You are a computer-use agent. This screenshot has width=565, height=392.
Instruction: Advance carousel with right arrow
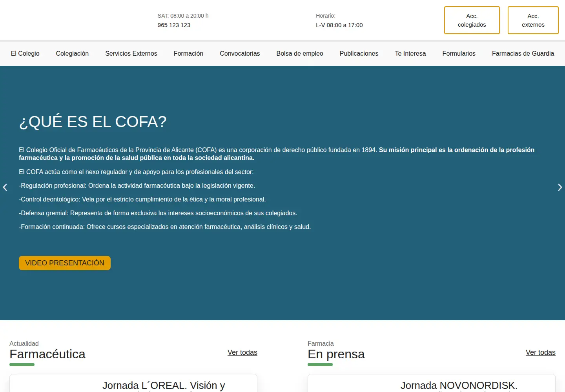coord(560,187)
